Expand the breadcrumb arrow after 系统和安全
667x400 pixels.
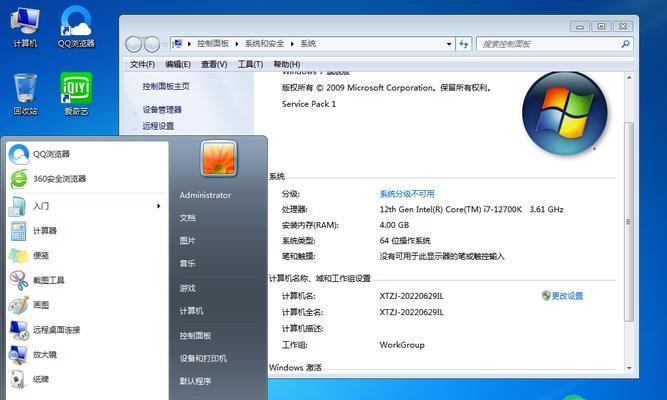click(292, 44)
